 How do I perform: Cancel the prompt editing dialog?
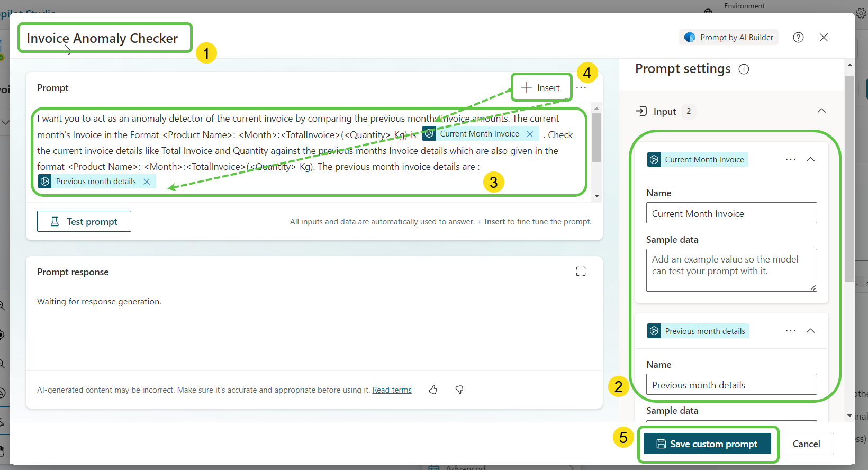806,444
